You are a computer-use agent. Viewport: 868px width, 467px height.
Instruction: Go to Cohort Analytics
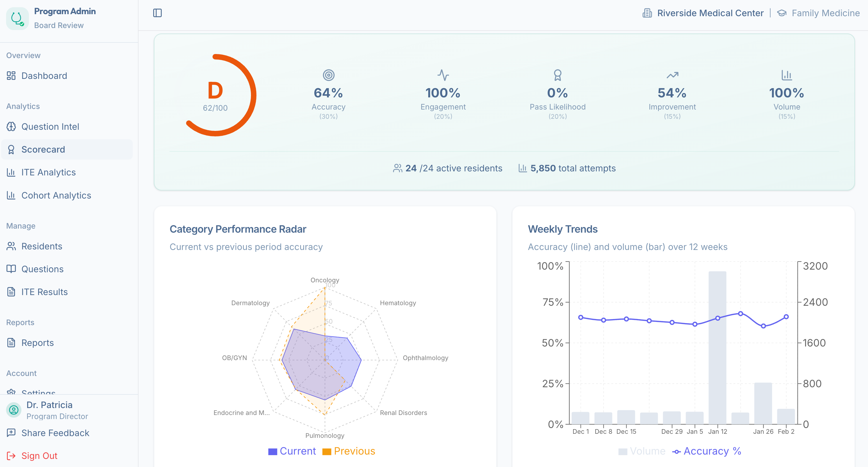56,195
